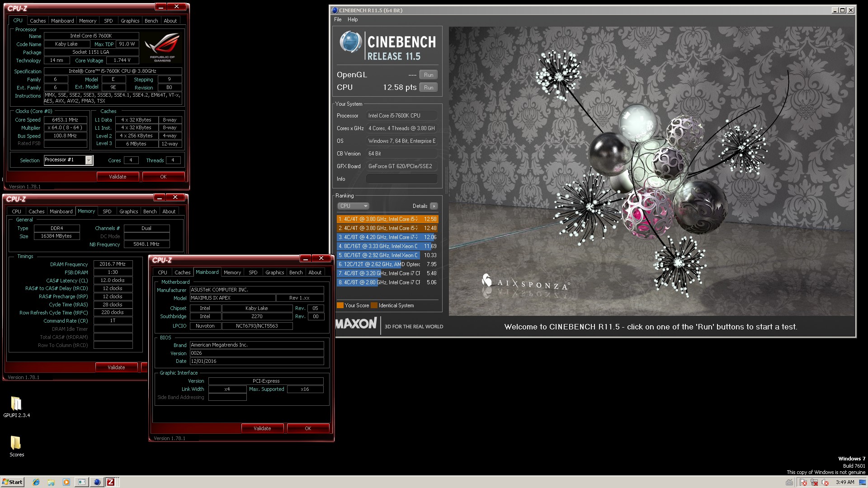This screenshot has width=868, height=488.
Task: Open the File menu in Cinebench
Action: click(x=338, y=19)
